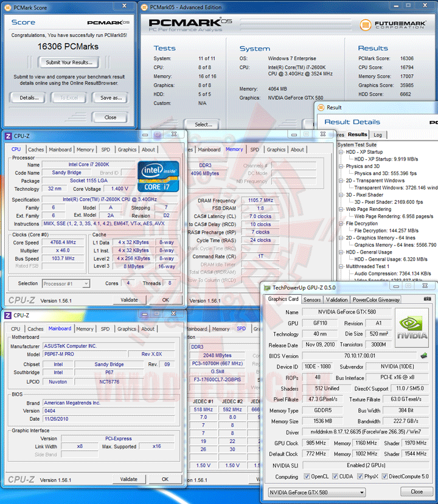Click Save as in PCMark Score window
The width and height of the screenshot is (438, 504).
coord(111,98)
